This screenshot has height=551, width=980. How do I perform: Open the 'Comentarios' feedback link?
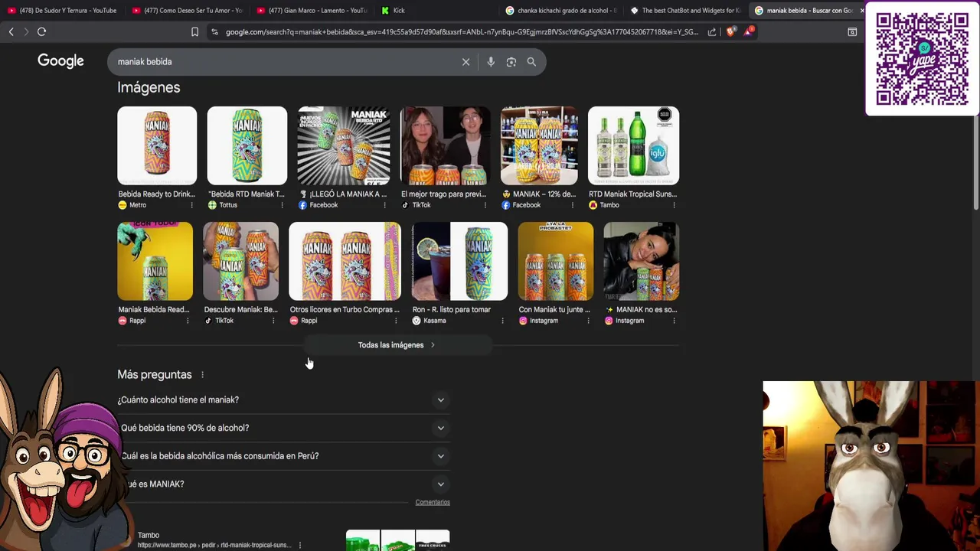[433, 503]
